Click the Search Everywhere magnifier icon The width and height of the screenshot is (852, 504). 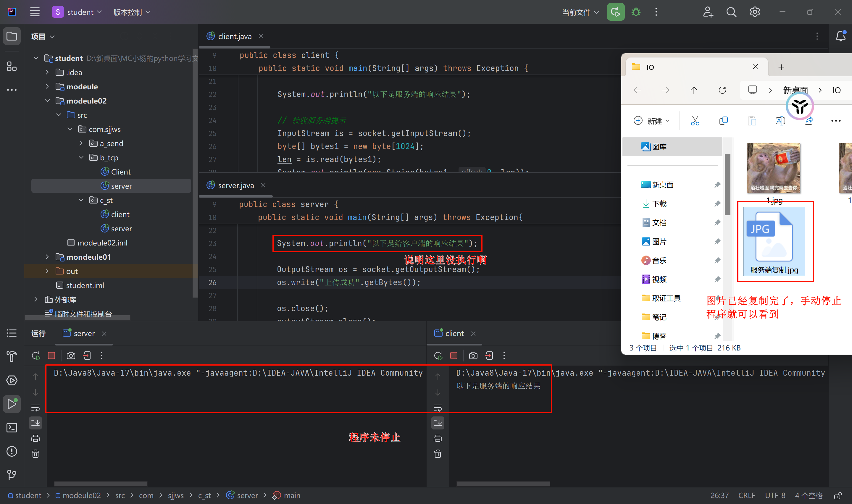[x=731, y=12]
